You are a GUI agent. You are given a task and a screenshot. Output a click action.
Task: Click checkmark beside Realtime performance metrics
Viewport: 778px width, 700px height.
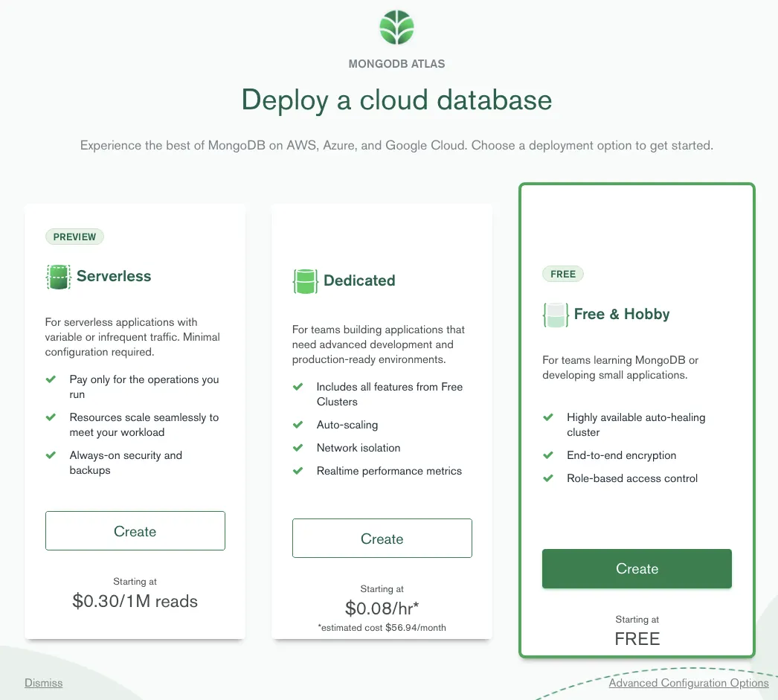pyautogui.click(x=298, y=471)
